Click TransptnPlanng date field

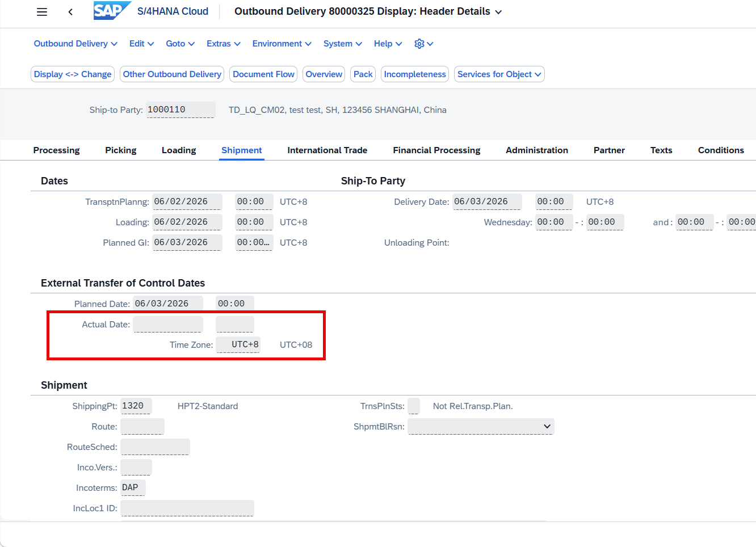187,201
